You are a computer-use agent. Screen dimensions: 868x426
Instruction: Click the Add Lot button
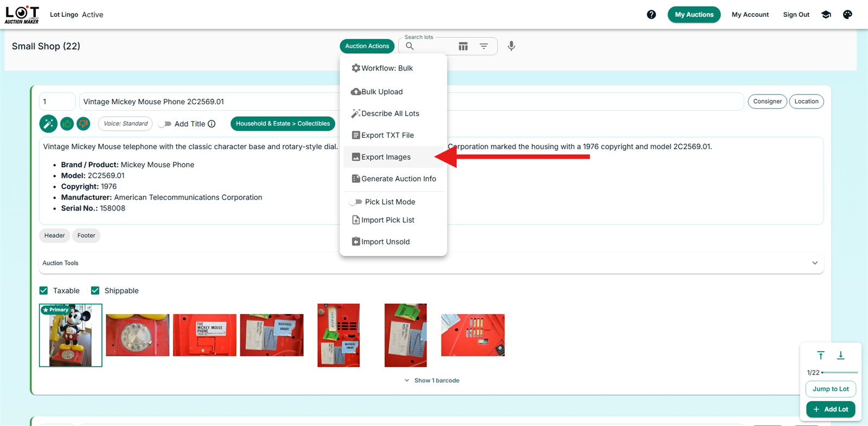831,409
